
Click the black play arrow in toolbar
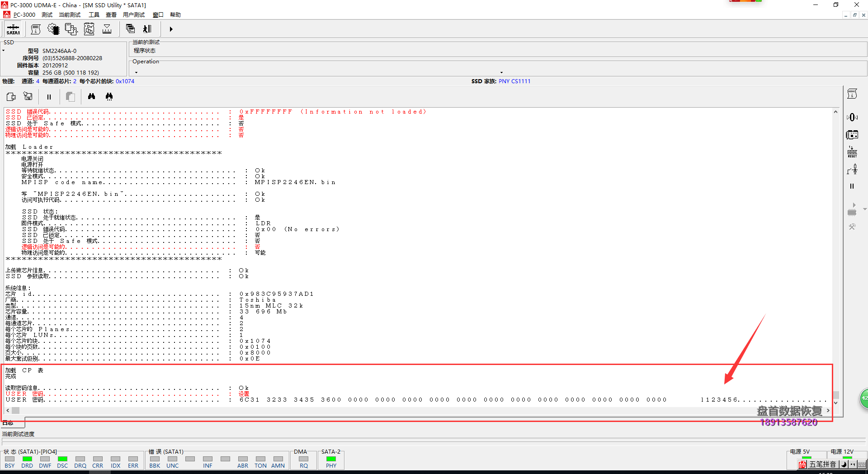point(171,29)
